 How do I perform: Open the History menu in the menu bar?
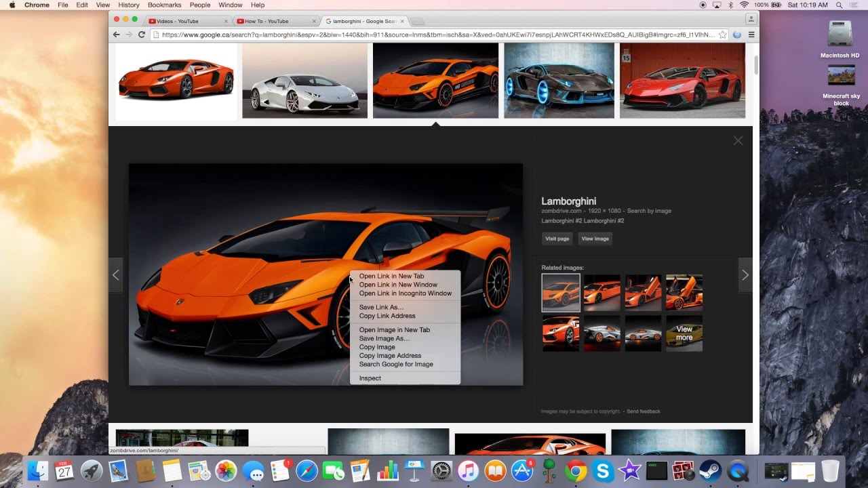point(129,5)
